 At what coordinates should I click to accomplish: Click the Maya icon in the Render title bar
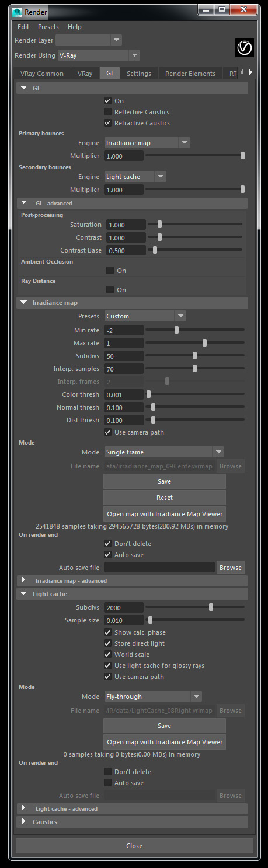[18, 11]
